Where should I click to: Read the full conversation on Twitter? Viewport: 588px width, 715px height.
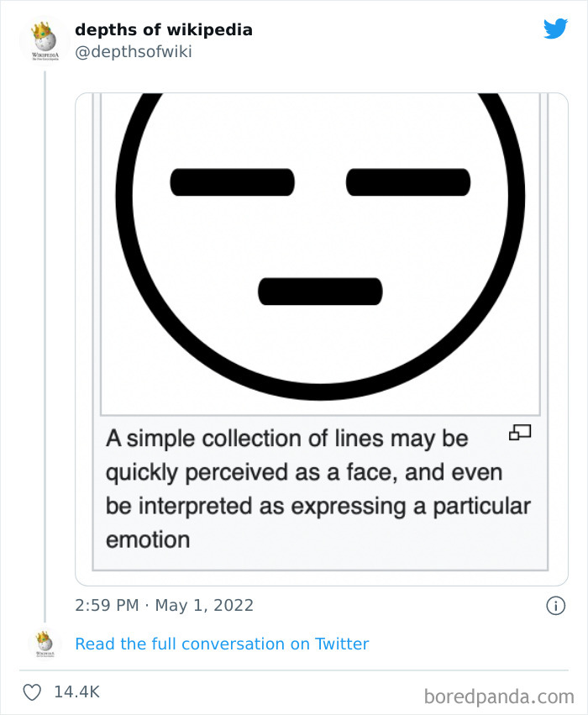click(x=222, y=644)
